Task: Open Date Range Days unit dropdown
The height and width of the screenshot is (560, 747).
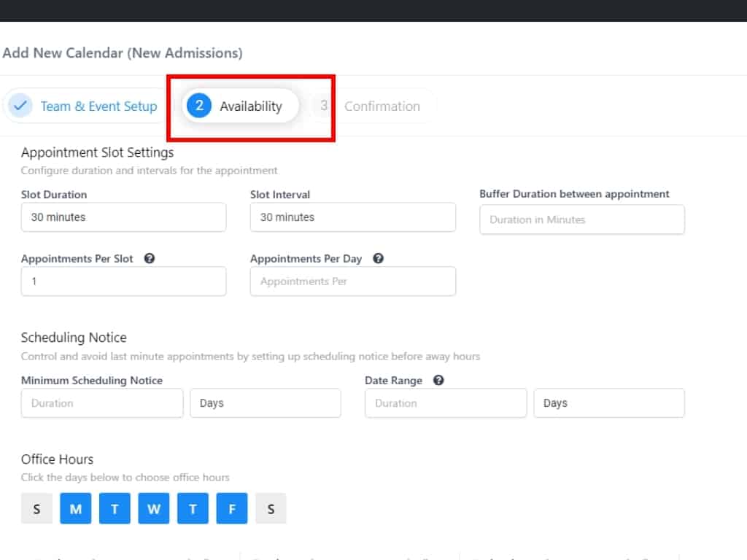Action: point(608,403)
